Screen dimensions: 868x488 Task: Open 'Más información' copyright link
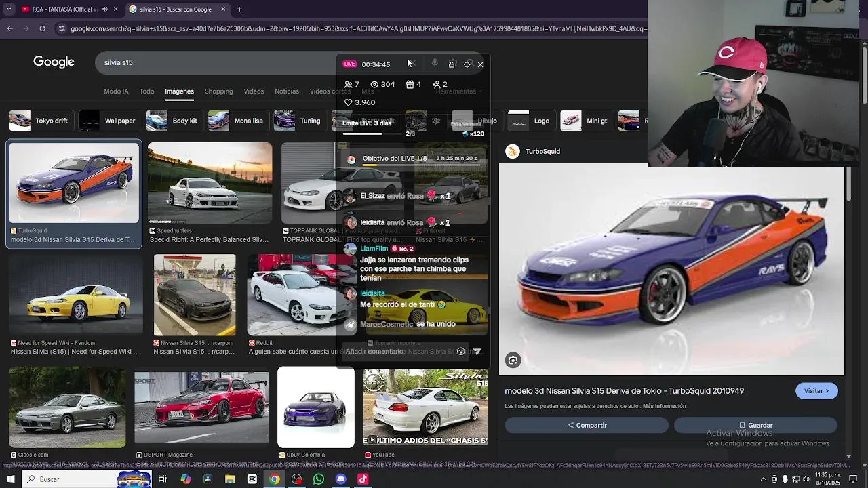point(664,406)
